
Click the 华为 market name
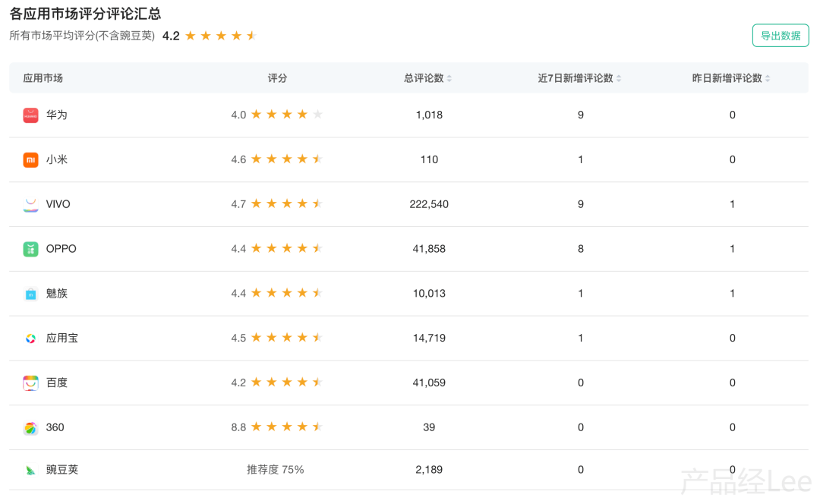(x=57, y=115)
